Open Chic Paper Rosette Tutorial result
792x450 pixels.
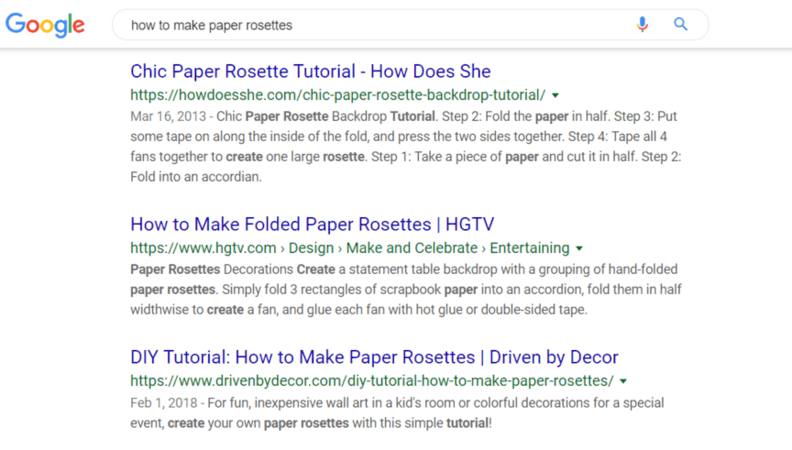pos(310,71)
